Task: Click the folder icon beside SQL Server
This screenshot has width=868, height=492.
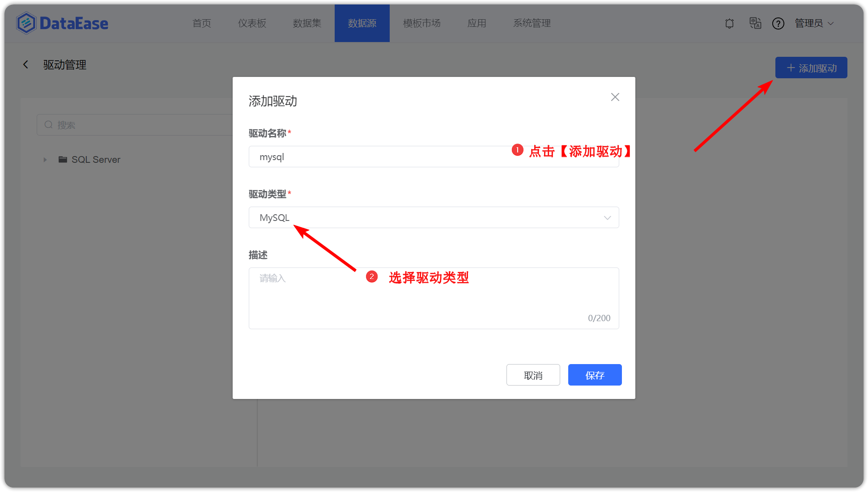Action: pos(63,159)
